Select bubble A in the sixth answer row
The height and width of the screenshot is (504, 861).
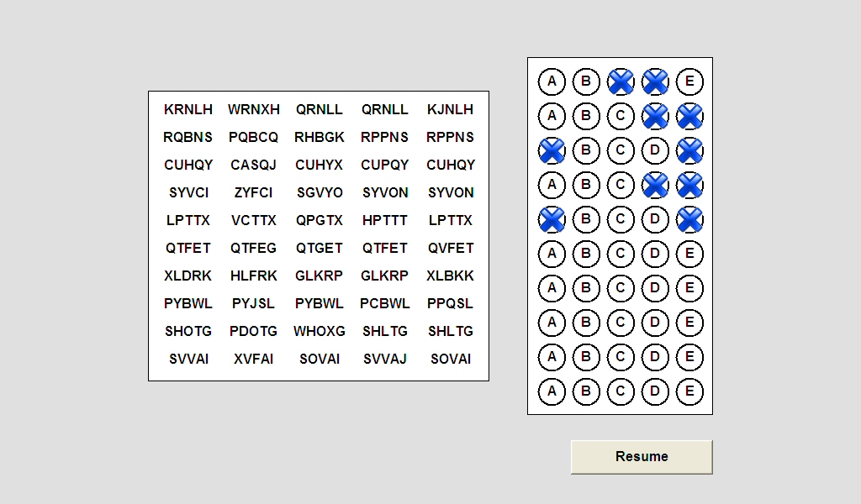click(x=552, y=254)
